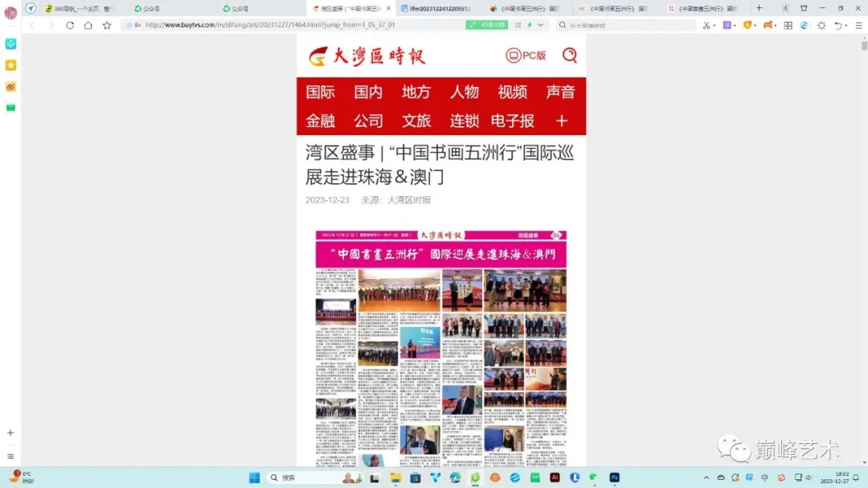Click the blue sync/translate icon in the toolbar
The image size is (868, 488).
(x=803, y=27)
